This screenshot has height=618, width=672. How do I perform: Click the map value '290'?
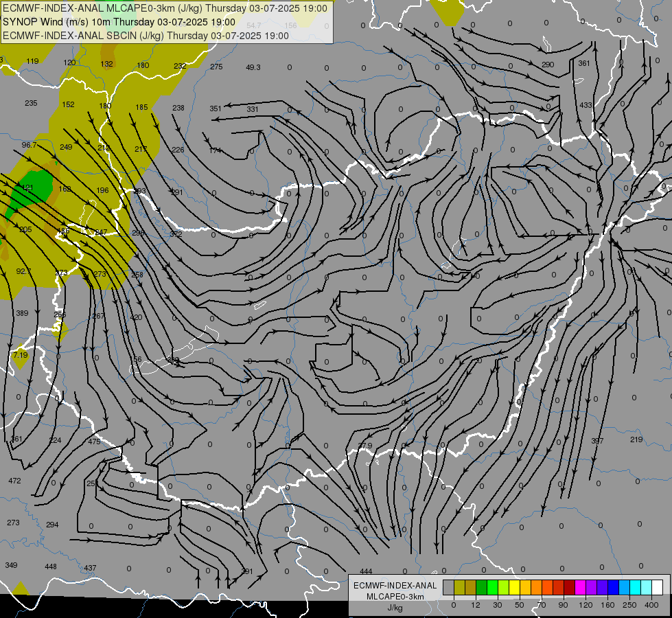[548, 65]
